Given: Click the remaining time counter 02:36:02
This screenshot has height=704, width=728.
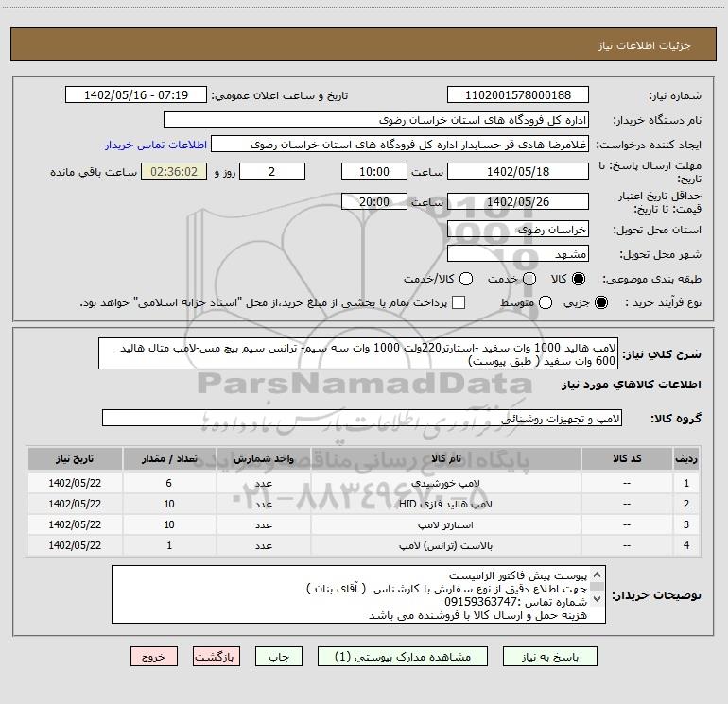Looking at the screenshot, I should [174, 171].
